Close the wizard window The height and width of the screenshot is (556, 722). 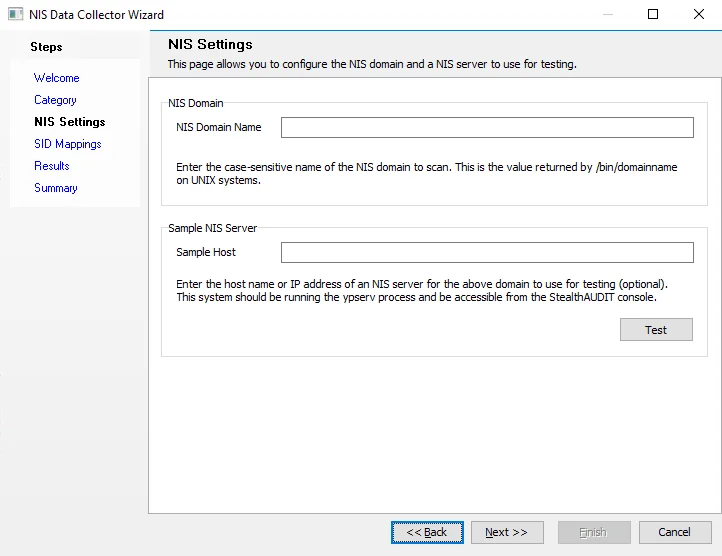(x=699, y=14)
